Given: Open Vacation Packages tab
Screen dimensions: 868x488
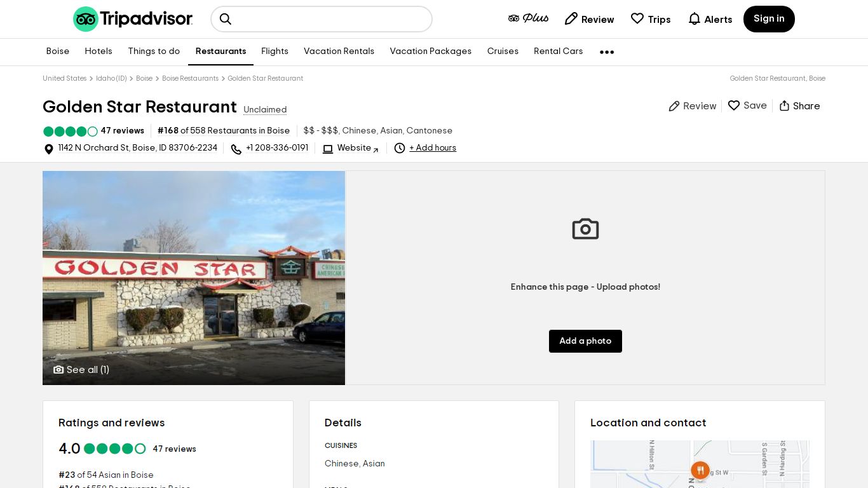Looking at the screenshot, I should click(x=431, y=51).
